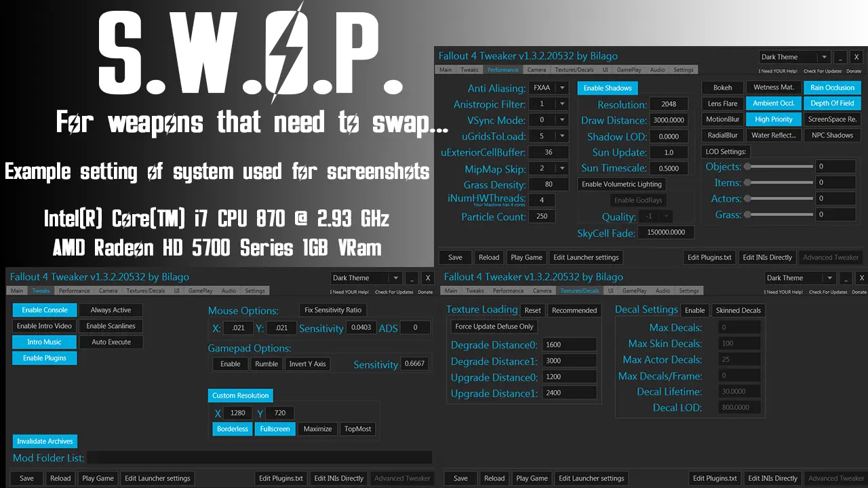Adjust the LOD Actors slider

coord(778,198)
